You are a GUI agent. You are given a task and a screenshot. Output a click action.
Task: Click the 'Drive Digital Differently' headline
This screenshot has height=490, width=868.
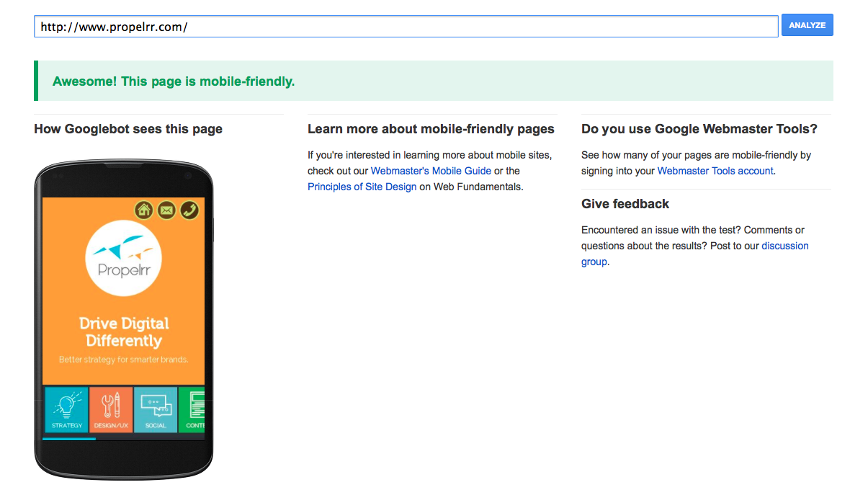pyautogui.click(x=124, y=331)
